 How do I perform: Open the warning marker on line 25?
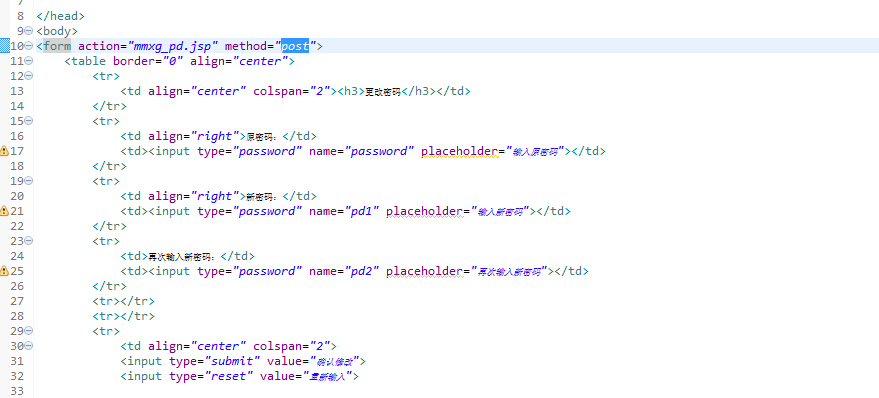click(x=4, y=271)
